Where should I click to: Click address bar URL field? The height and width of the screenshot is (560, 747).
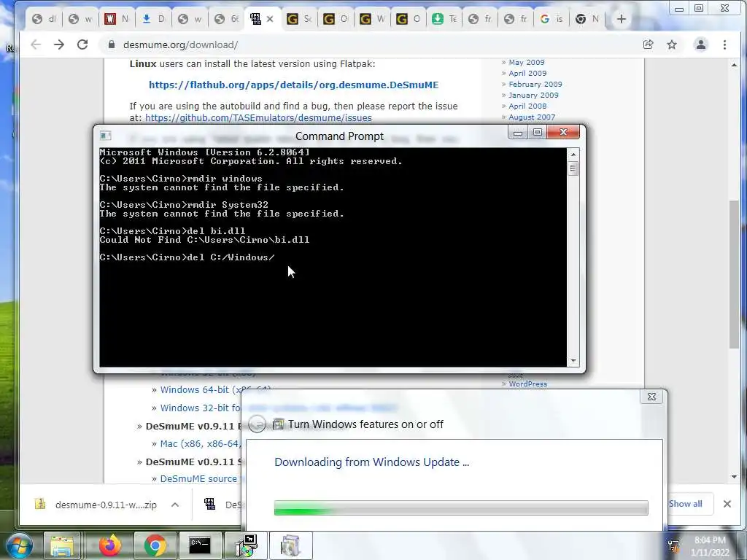371,44
